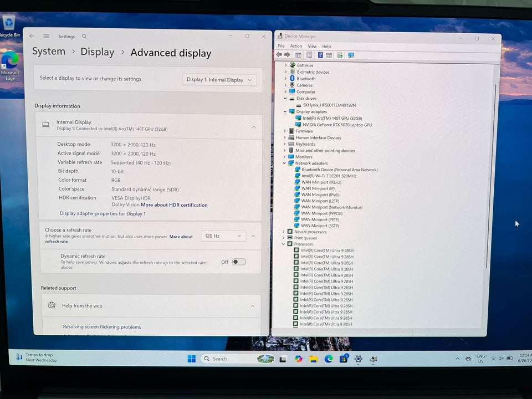This screenshot has height=399, width=532.
Task: Click the Help question-mark icon in Device Manager toolbar
Action: click(x=320, y=55)
